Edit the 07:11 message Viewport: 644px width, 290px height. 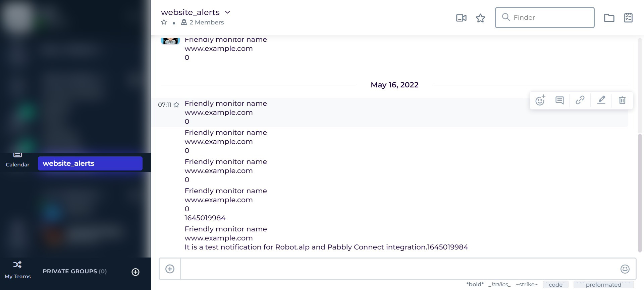(x=601, y=100)
